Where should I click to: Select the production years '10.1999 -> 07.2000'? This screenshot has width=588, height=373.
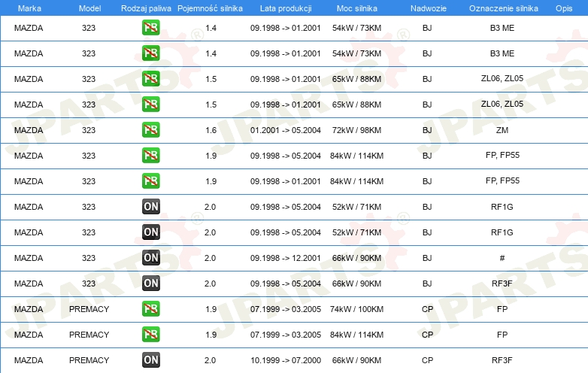286,360
